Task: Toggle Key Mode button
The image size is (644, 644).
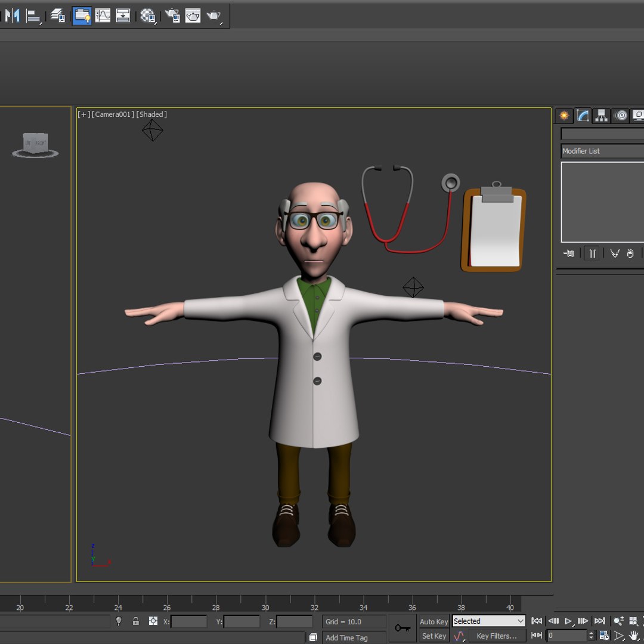Action: pos(537,636)
